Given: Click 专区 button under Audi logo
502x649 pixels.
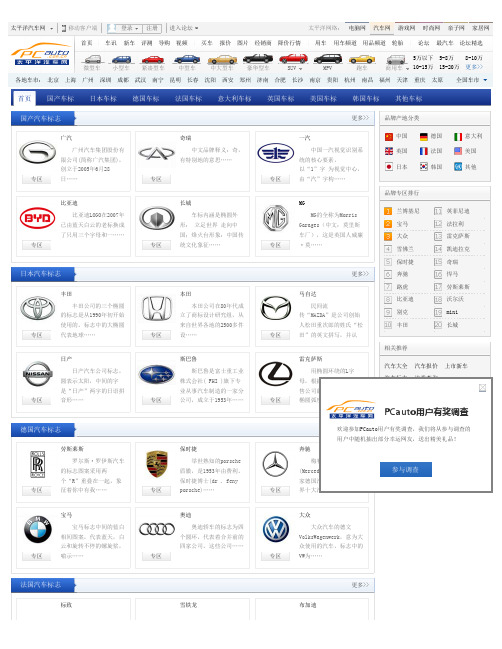Looking at the screenshot, I should pos(156,555).
